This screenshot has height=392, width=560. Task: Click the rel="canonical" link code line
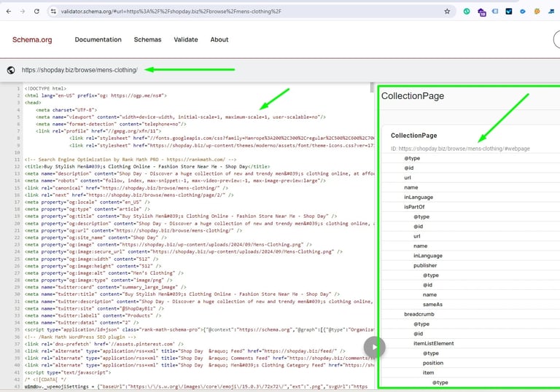(126, 188)
